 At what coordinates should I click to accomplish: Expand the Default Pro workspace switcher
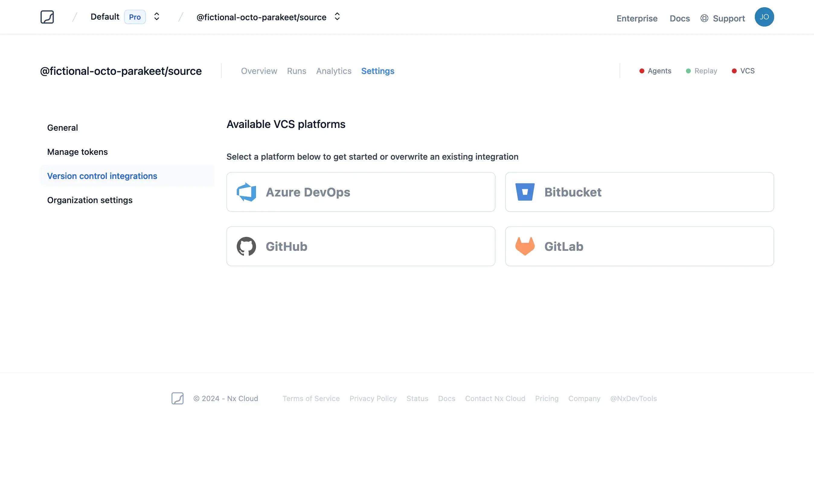(x=156, y=16)
